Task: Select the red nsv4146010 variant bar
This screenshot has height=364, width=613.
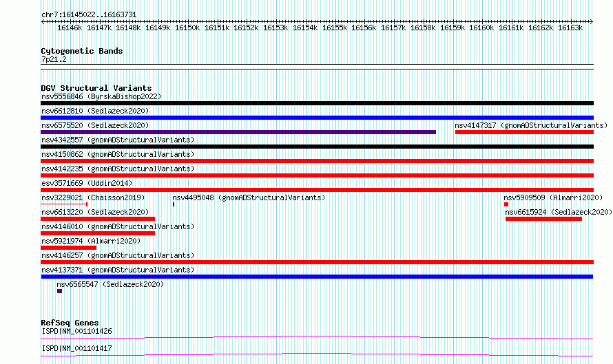Action: coord(98,233)
